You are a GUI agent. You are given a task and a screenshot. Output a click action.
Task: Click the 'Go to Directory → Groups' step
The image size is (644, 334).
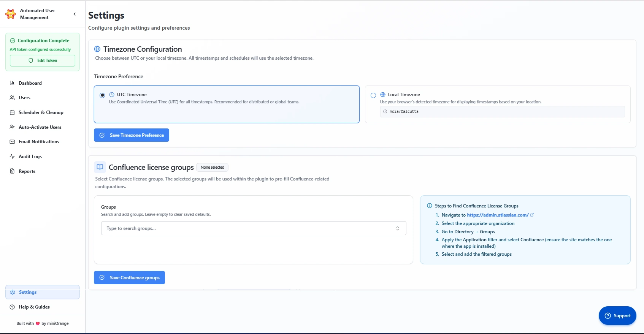click(x=468, y=232)
